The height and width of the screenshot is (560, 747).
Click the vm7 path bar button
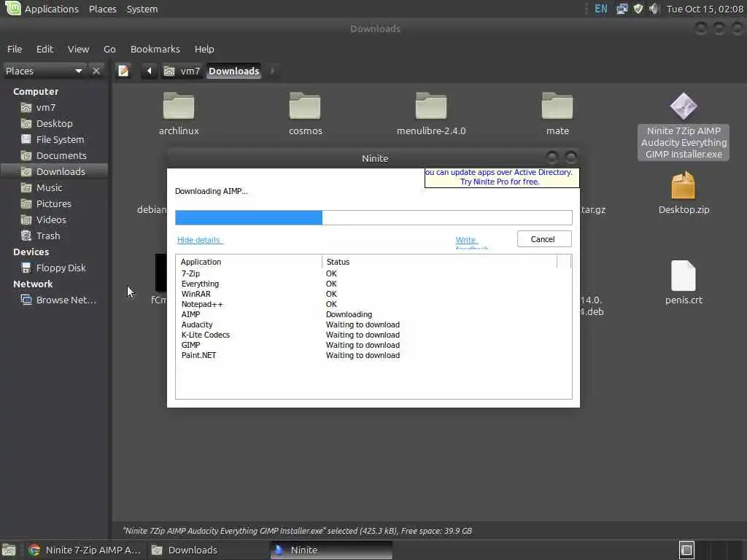(x=182, y=71)
